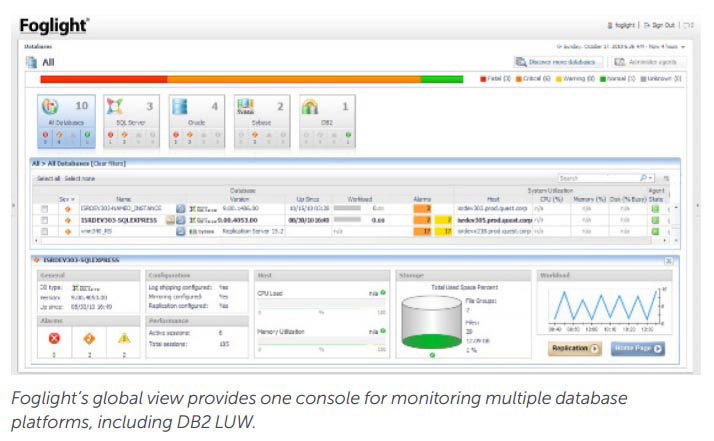Select the Oracle database tile icon
Viewport: 714px width, 441px height.
179,106
